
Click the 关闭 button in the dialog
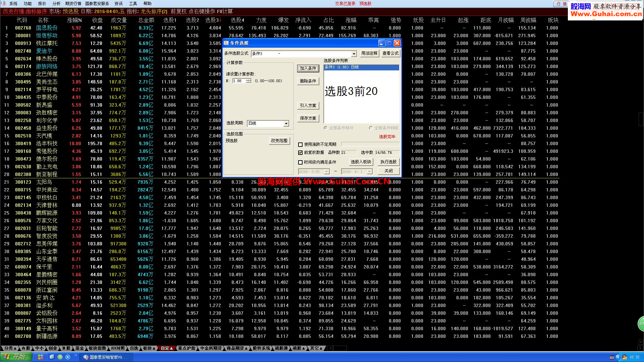point(388,171)
